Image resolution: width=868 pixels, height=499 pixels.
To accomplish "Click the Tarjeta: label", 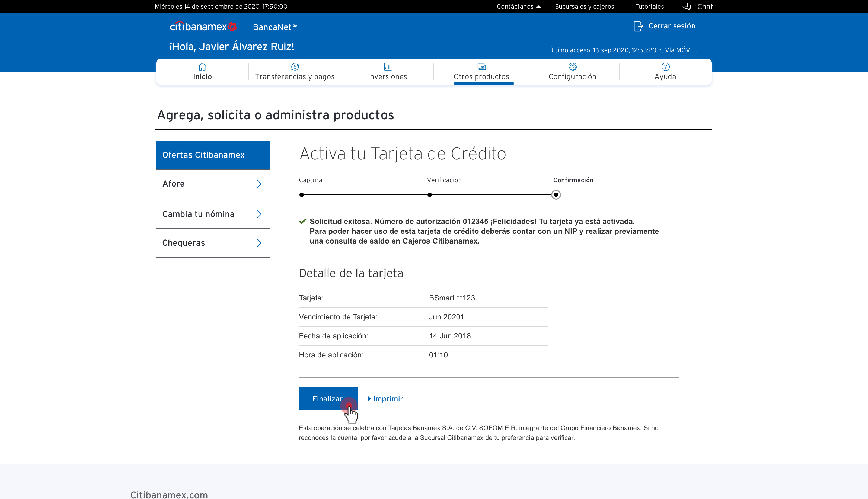I will (x=311, y=298).
